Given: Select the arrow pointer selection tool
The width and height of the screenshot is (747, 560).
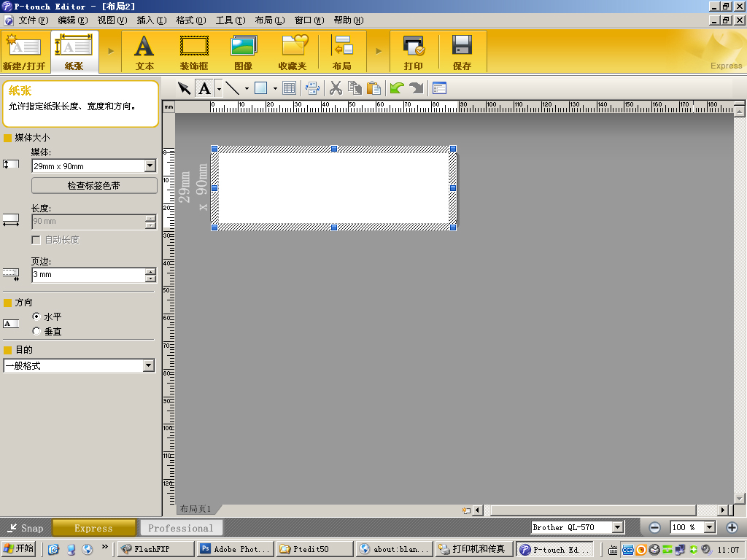Looking at the screenshot, I should (x=184, y=88).
